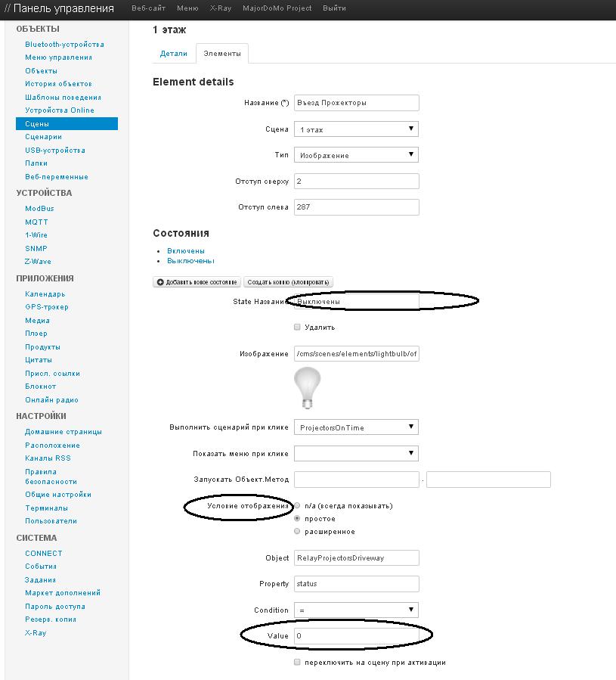Click the lightbulb image preview
The height and width of the screenshot is (680, 616).
(x=307, y=387)
